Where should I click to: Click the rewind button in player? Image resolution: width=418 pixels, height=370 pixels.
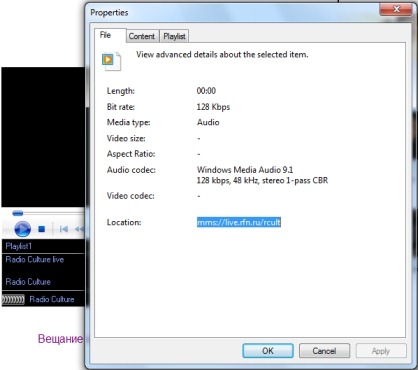coord(79,229)
